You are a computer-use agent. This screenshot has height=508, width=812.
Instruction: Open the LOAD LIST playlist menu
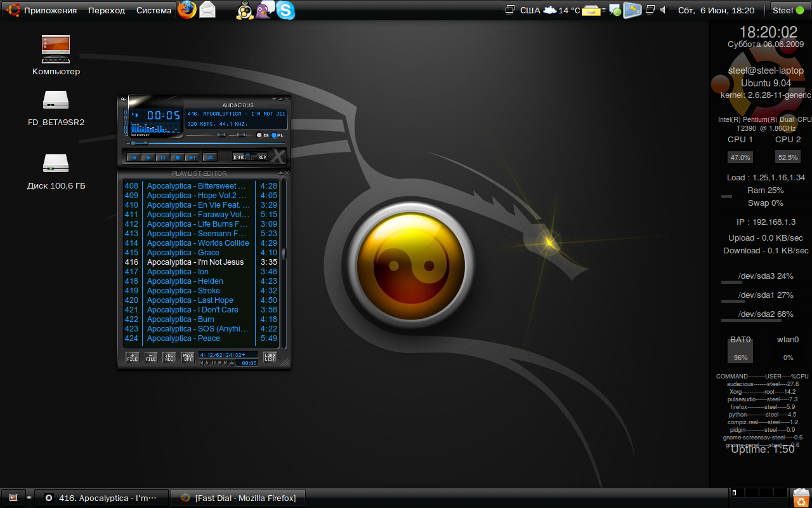pos(270,358)
